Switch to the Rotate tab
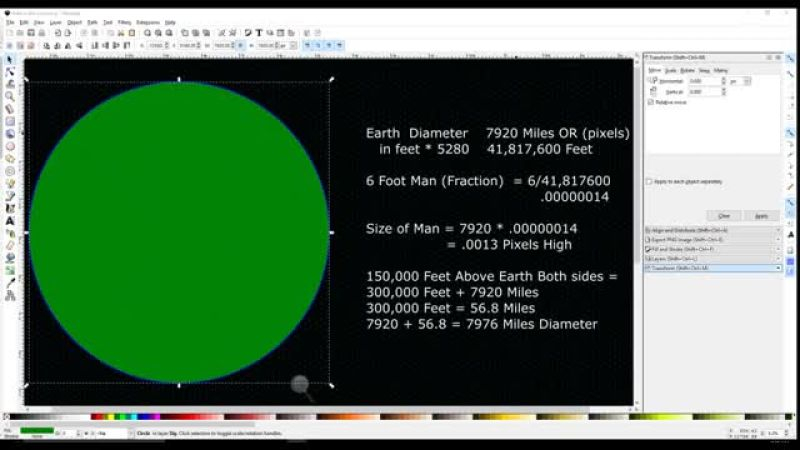800x450 pixels. point(687,70)
